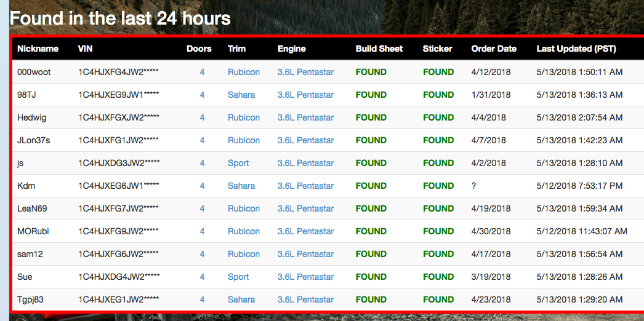Click the Engine column header
644x321 pixels.
pos(292,49)
